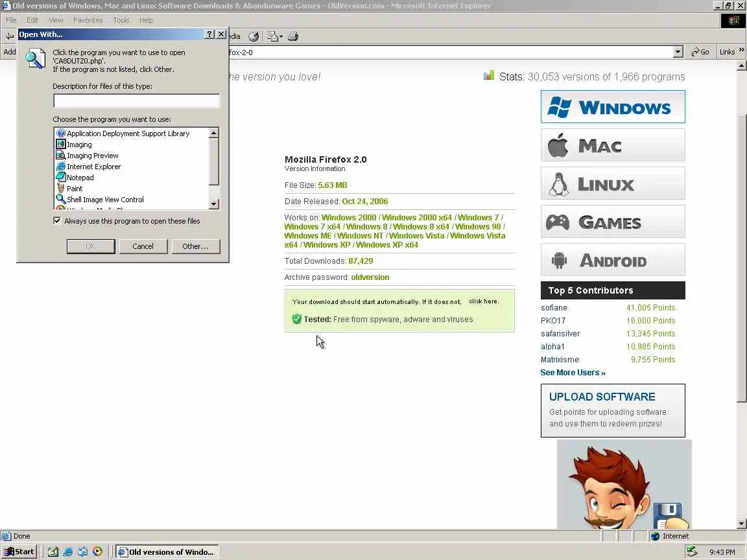Expand the Links toolbar chevron
Viewport: 747px width, 560px height.
pos(741,50)
